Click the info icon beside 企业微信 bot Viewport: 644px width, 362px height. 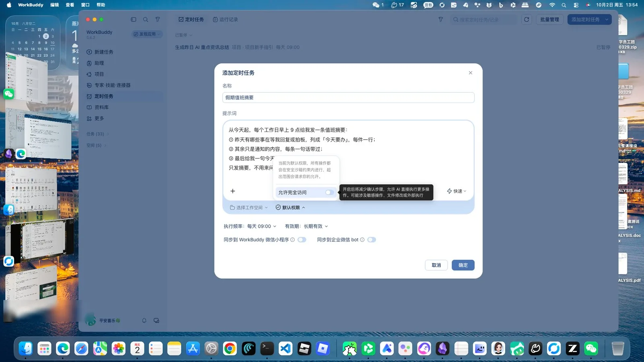(x=362, y=240)
